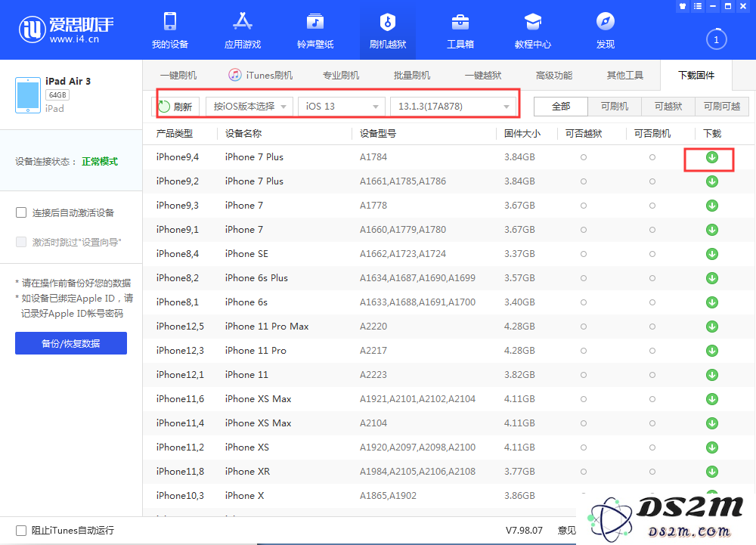Filter by 可刷可越 firmware
The image size is (756, 545).
click(x=722, y=107)
